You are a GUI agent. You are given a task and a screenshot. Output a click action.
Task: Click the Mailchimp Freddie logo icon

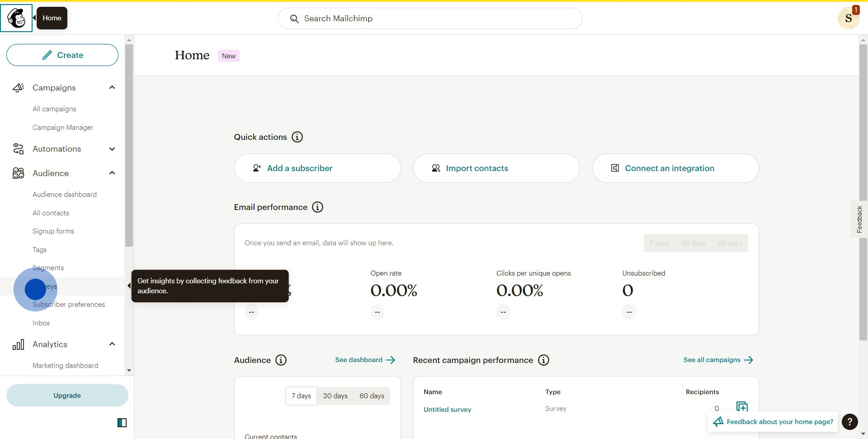click(17, 18)
